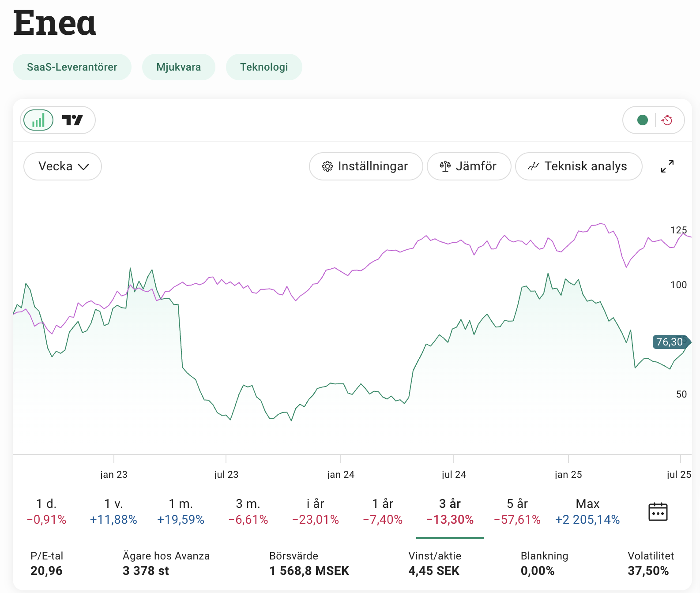Expand the chart to fullscreen
Viewport: 700px width, 593px height.
point(667,166)
